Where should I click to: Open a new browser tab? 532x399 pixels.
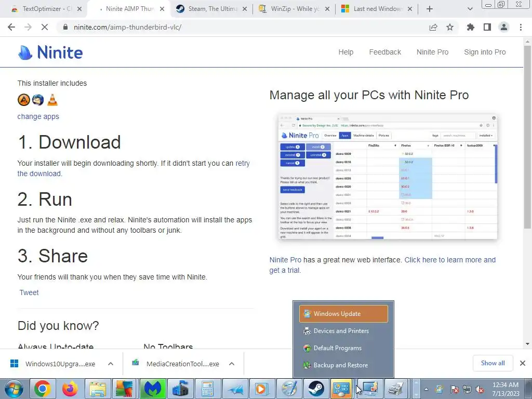(x=430, y=9)
